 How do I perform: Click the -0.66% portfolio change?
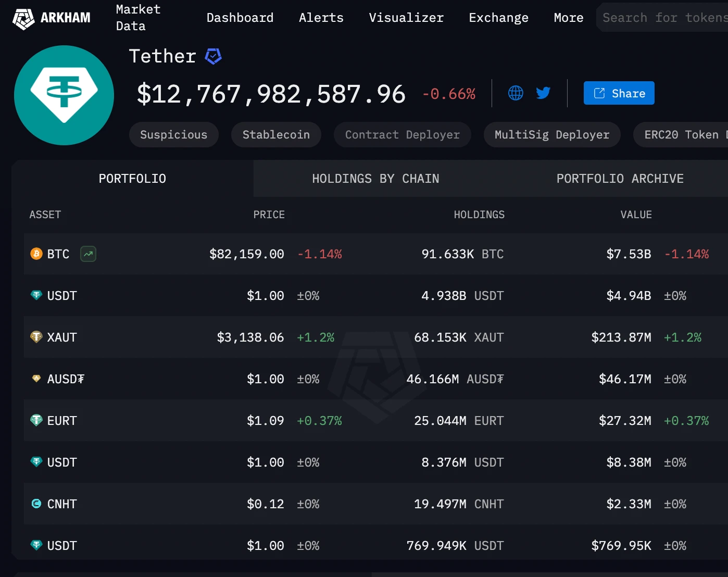coord(448,94)
